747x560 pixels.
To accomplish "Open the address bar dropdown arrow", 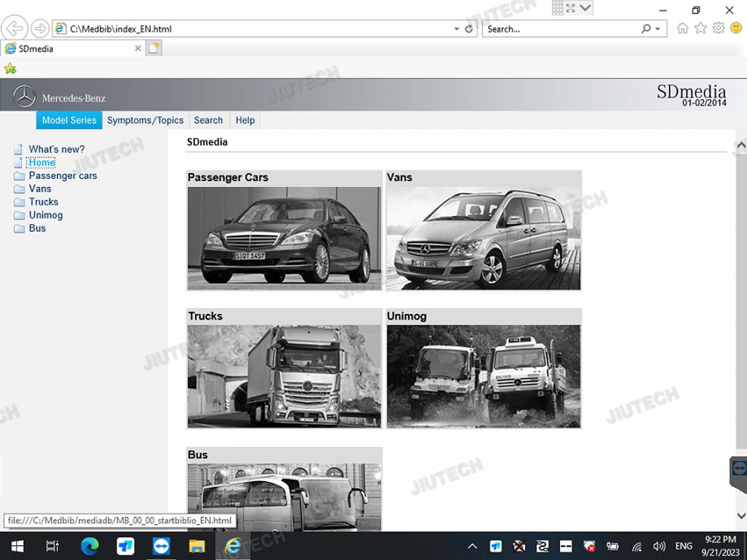I will [456, 29].
